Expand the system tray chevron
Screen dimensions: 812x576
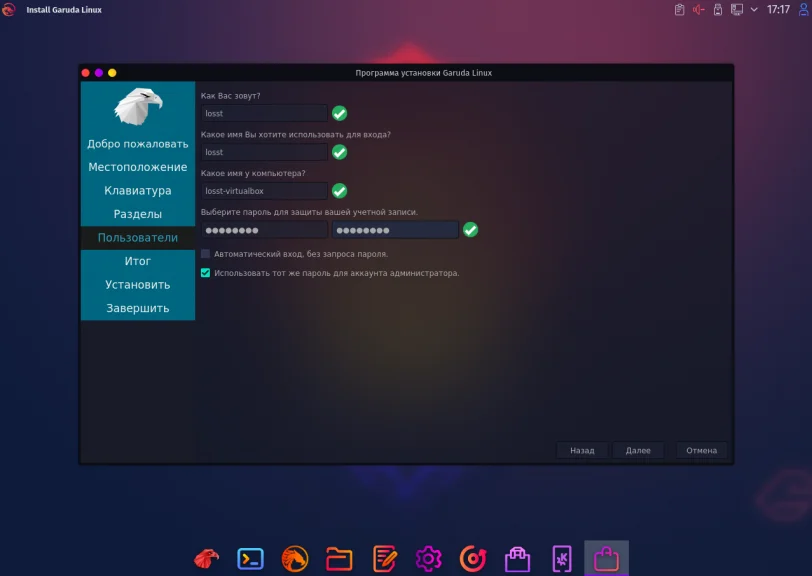(x=753, y=11)
